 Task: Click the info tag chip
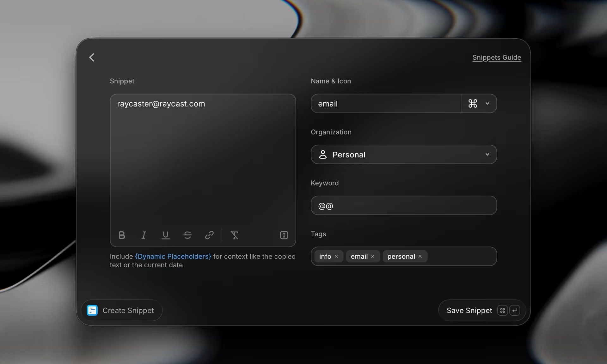coord(329,256)
